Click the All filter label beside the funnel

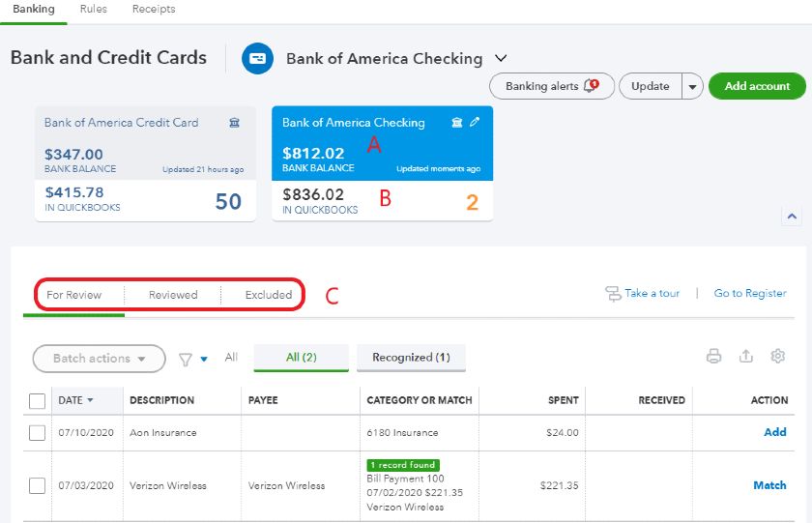coord(231,358)
